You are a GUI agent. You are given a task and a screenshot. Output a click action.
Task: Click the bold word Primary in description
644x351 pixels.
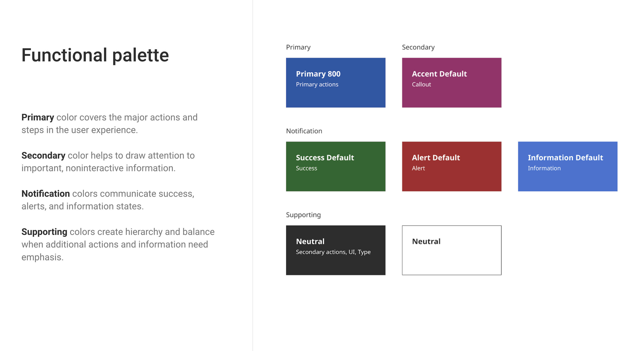tap(38, 117)
